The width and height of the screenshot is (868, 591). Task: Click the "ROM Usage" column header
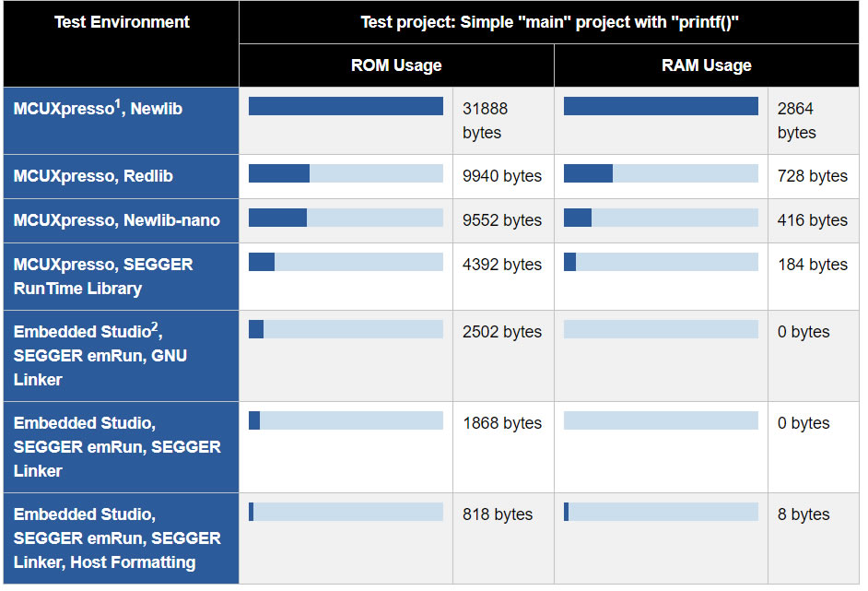pos(396,65)
